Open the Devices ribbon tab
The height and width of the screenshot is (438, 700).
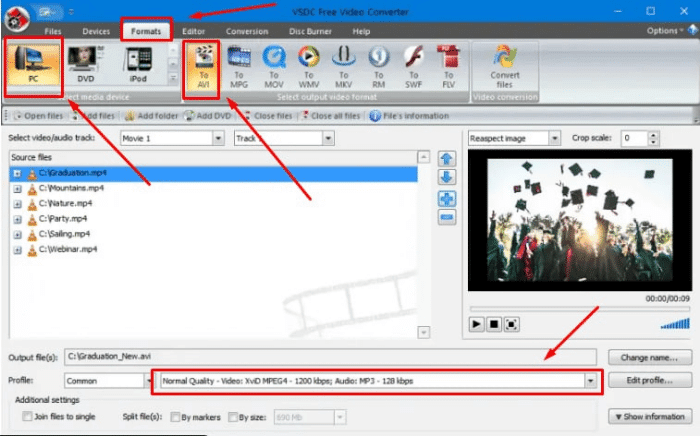click(96, 31)
